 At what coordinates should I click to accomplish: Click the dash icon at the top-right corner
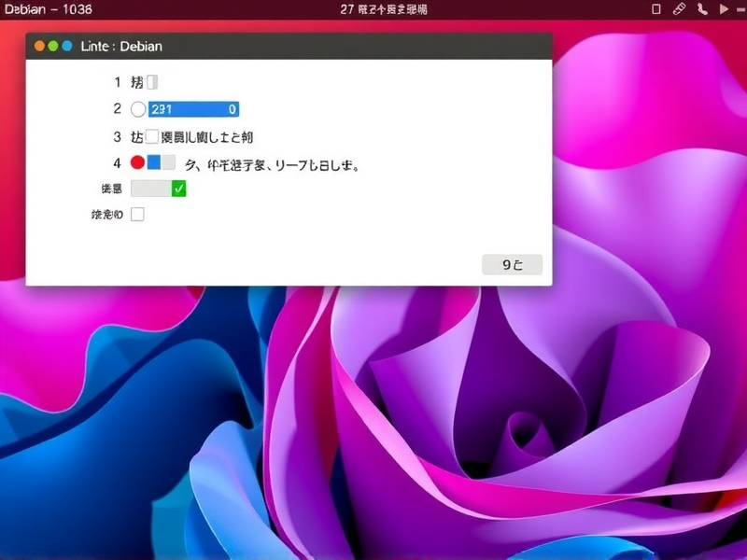pyautogui.click(x=740, y=8)
